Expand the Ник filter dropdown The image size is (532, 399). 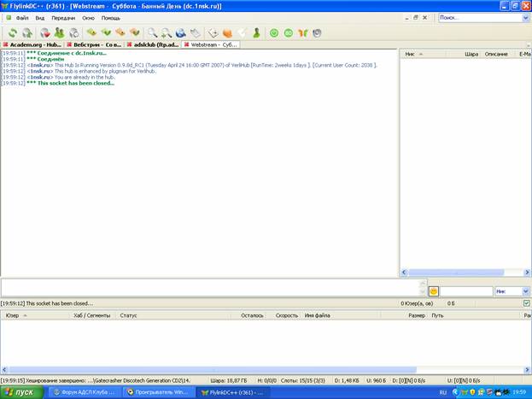525,291
